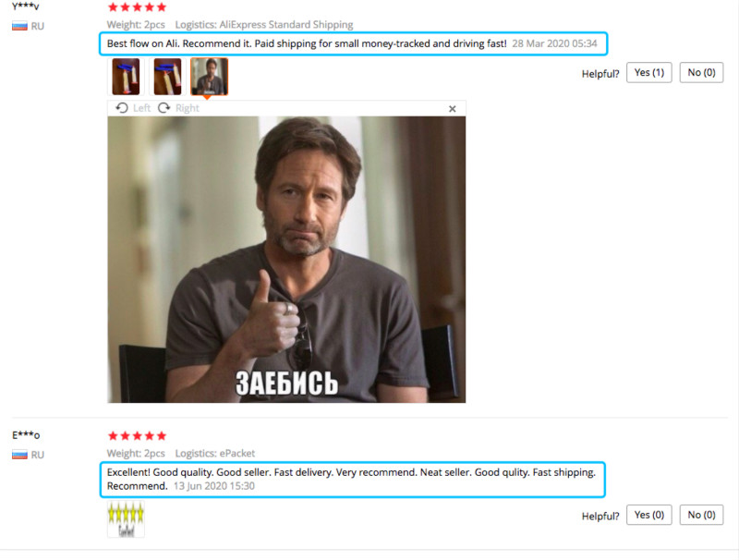Screen dimensions: 739x560
Task: Click reviewer name Y***v
Action: point(26,6)
